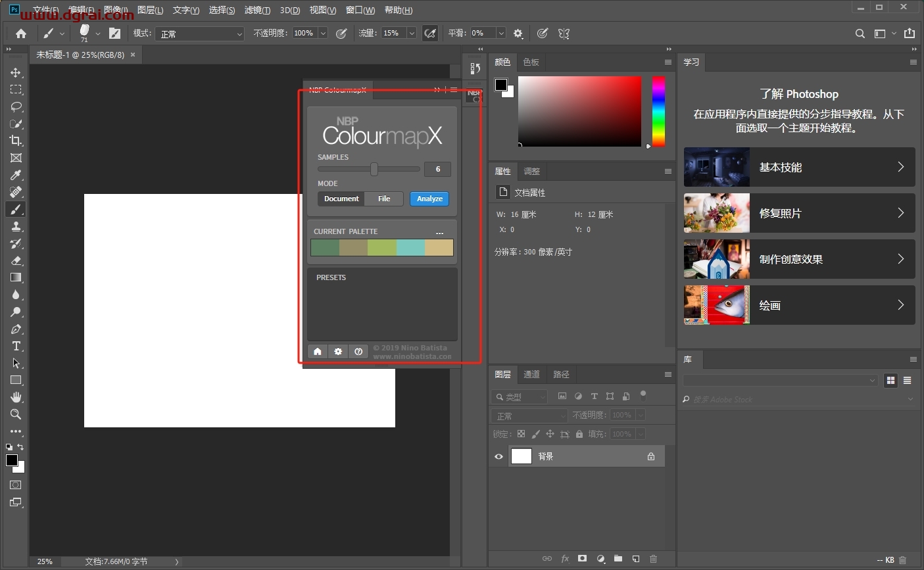Switch to the 通道 tab

[x=531, y=374]
